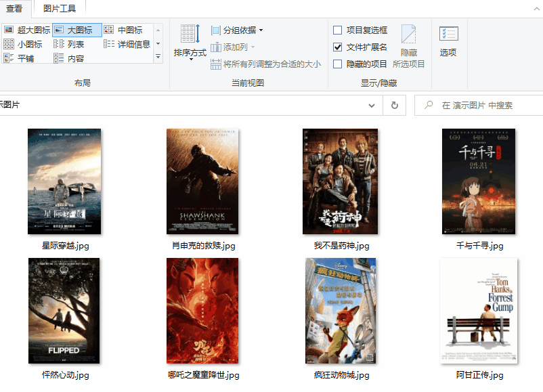The image size is (543, 392).
Task: Select 列表 list layout
Action: pyautogui.click(x=69, y=44)
